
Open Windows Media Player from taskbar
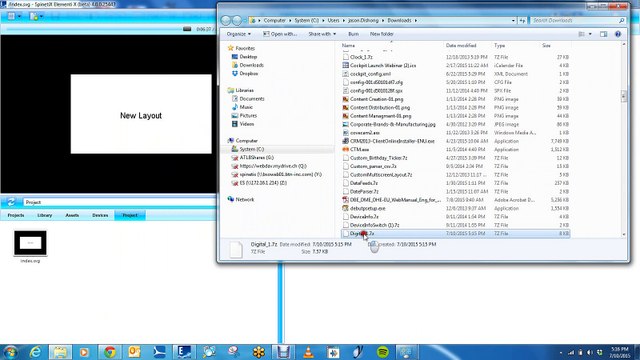(x=84, y=352)
